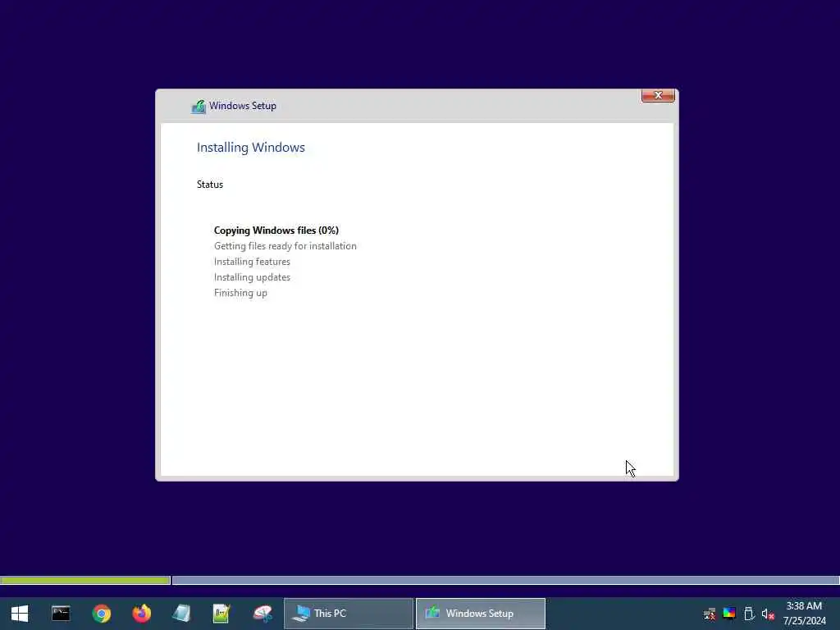
Task: Launch the Command Prompt from taskbar
Action: [x=61, y=614]
